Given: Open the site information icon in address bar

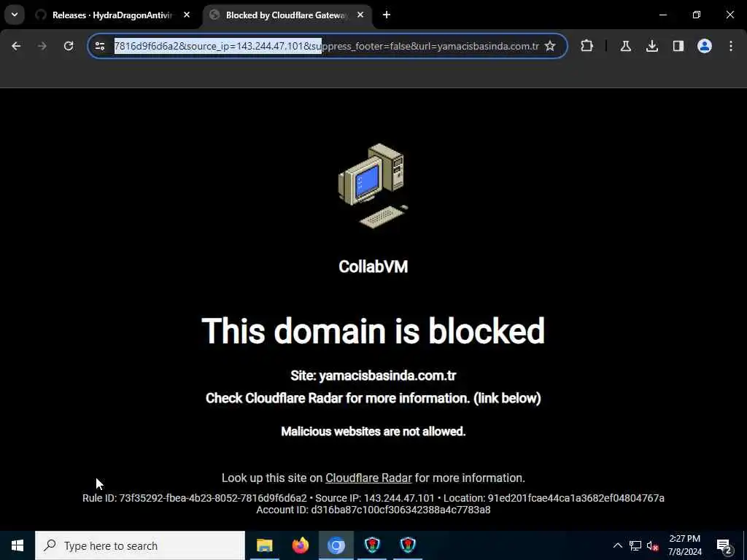Looking at the screenshot, I should point(99,46).
